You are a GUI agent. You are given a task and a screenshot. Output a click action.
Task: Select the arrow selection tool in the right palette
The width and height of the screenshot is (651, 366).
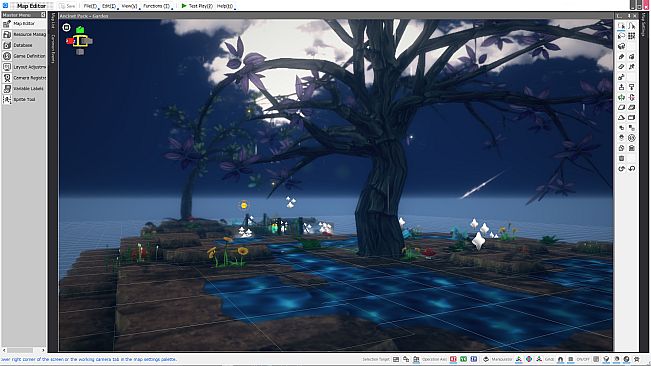point(622,26)
